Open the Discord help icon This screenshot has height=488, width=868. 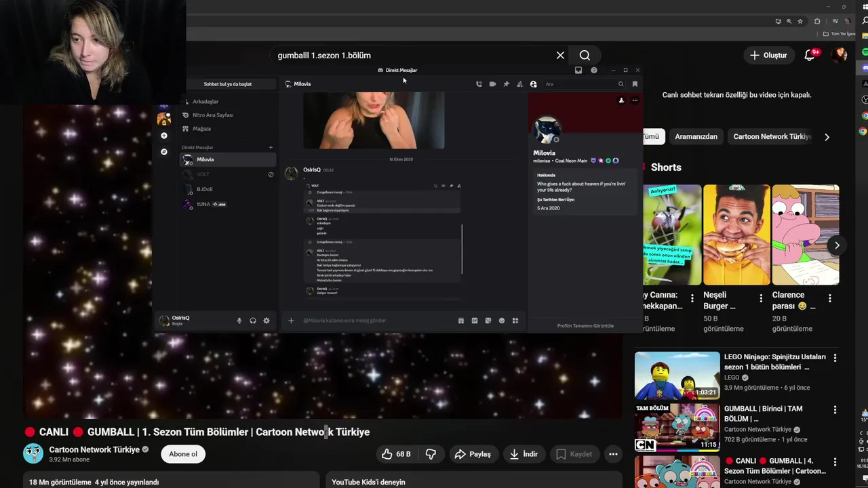pos(594,70)
